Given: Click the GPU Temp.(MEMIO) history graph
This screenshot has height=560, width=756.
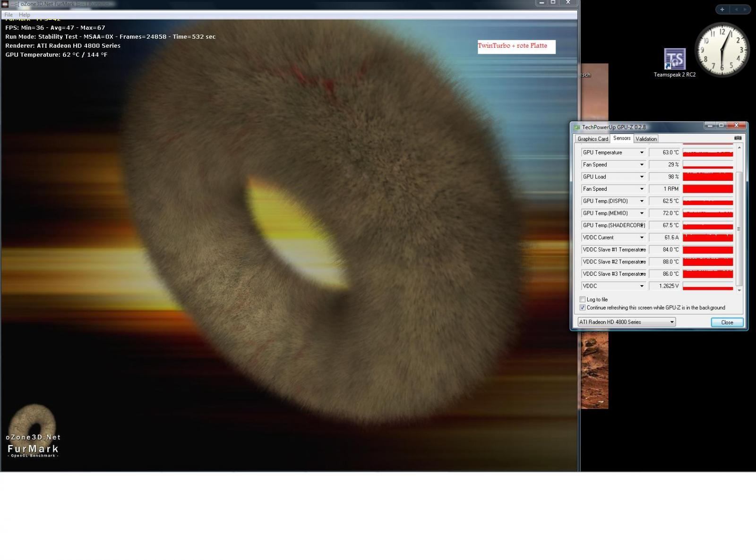Looking at the screenshot, I should [708, 213].
